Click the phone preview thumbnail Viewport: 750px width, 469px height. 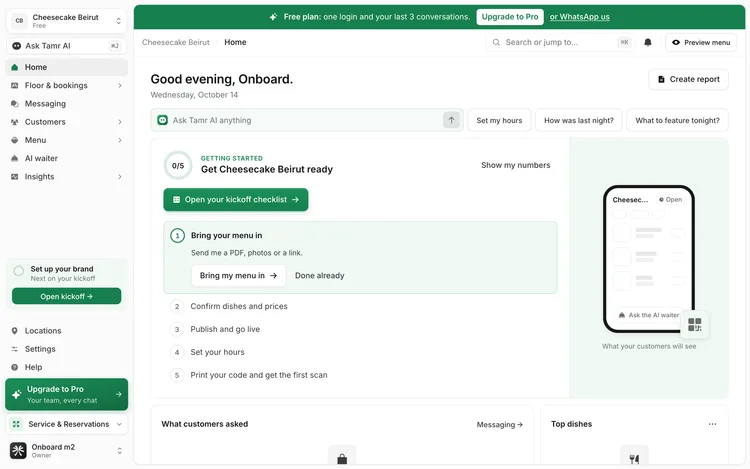point(649,259)
